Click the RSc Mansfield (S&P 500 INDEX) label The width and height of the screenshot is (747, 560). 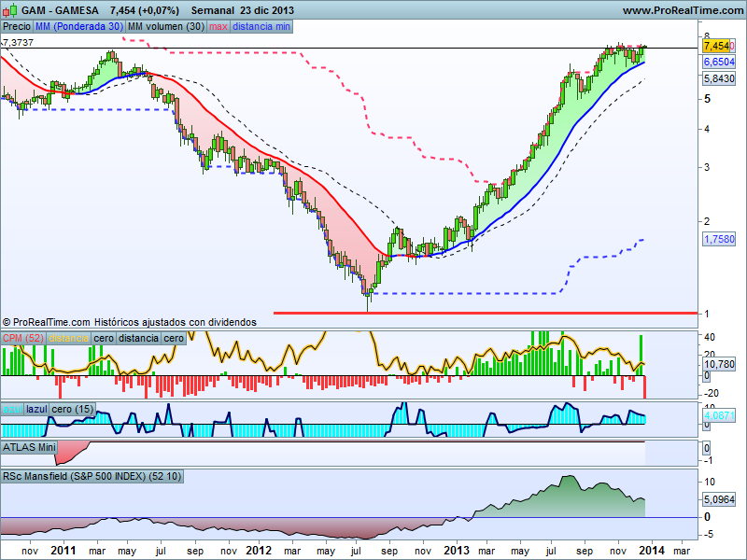(92, 476)
